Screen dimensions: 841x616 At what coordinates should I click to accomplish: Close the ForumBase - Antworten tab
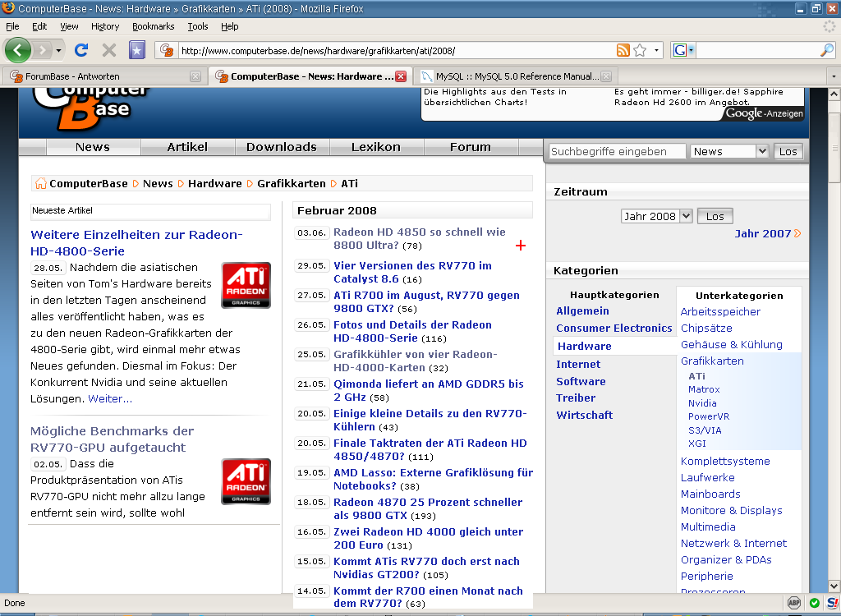[195, 76]
